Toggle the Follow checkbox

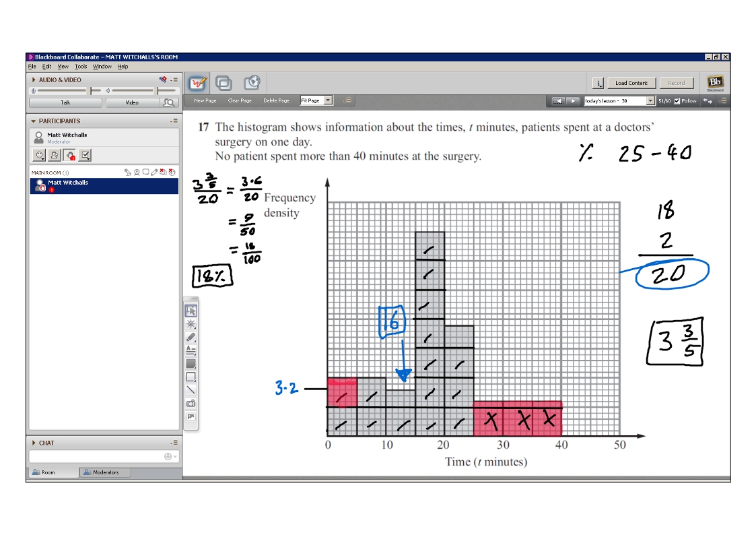click(677, 101)
